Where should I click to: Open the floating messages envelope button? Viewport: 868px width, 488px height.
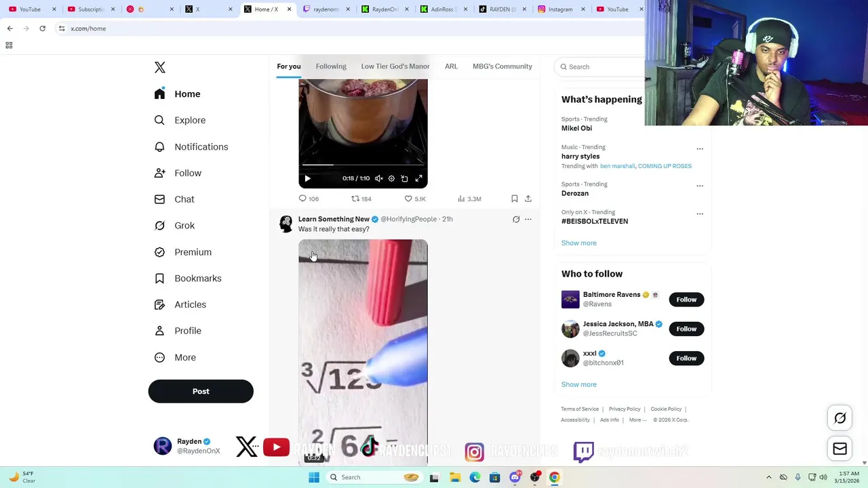[840, 449]
